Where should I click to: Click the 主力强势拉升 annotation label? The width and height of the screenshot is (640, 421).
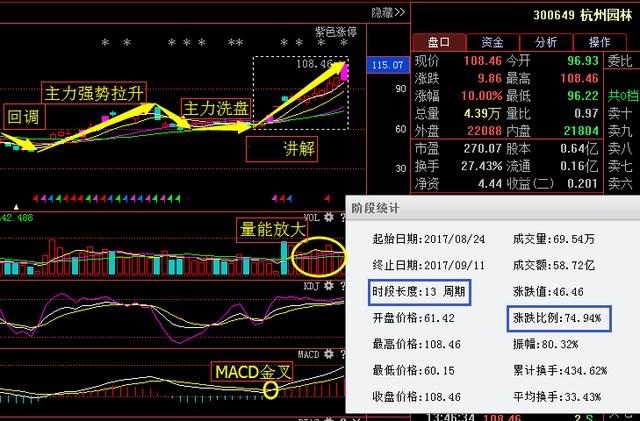pos(96,93)
